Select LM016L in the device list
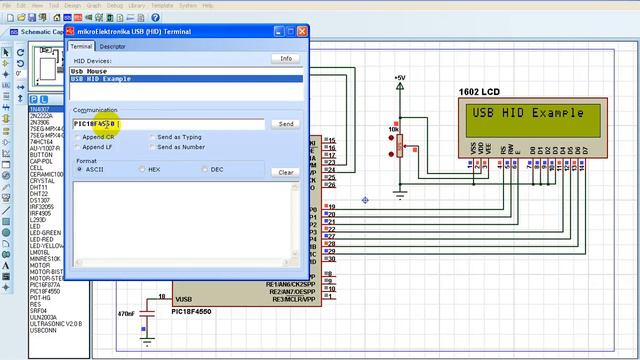Viewport: 640px width, 360px height. tap(40, 253)
